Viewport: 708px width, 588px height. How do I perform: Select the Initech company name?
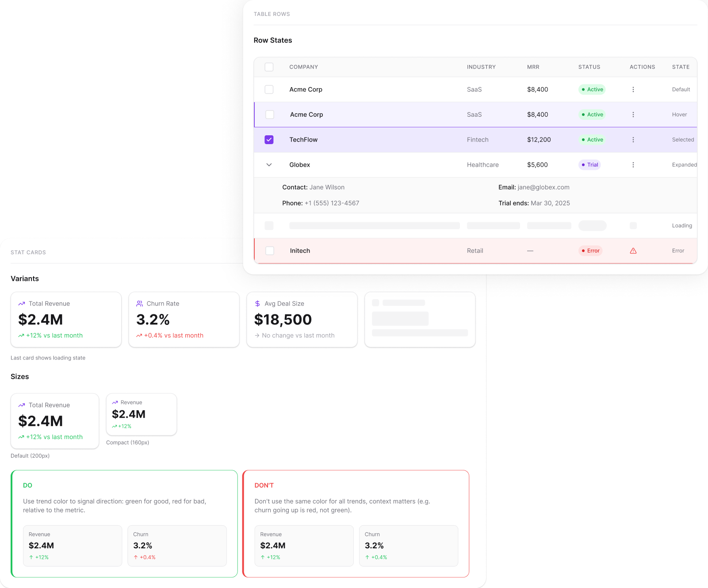tap(300, 251)
